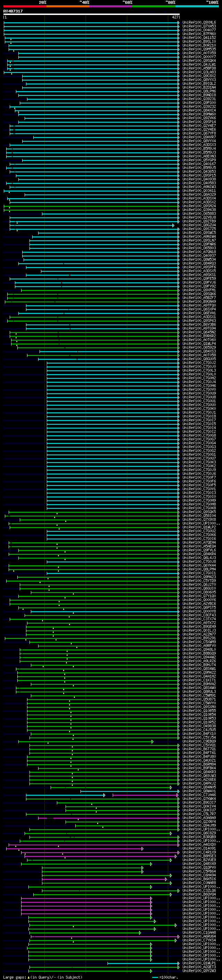The image size is (222, 980).
Task: Select the UniRef100_C7G0G8 label
Action: (x=199, y=436)
